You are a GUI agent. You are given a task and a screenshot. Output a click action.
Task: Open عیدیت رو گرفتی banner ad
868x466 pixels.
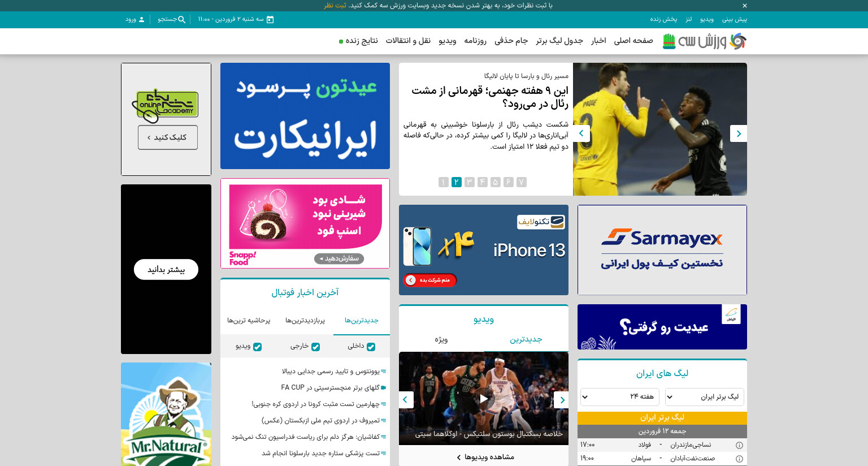[x=662, y=327]
